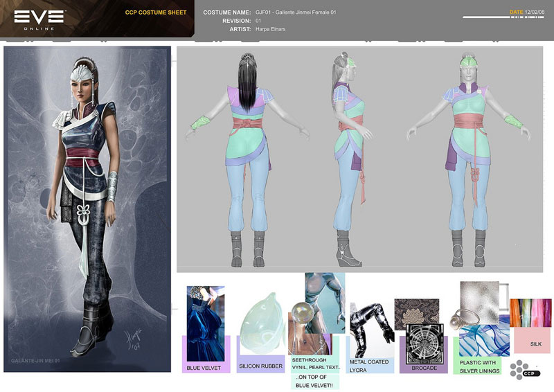
Task: Open the blue velvet dress reference photo
Action: click(x=206, y=323)
